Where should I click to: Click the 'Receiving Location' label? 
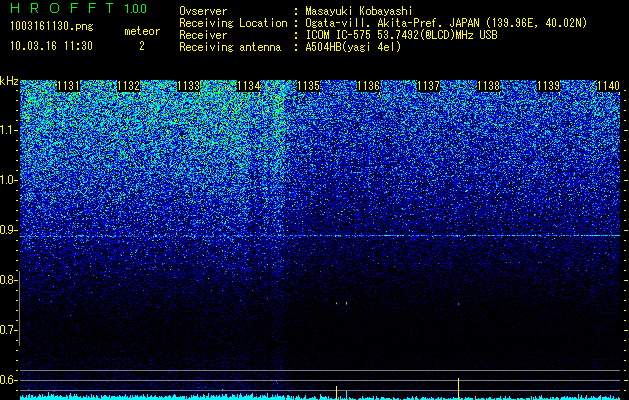tap(233, 23)
